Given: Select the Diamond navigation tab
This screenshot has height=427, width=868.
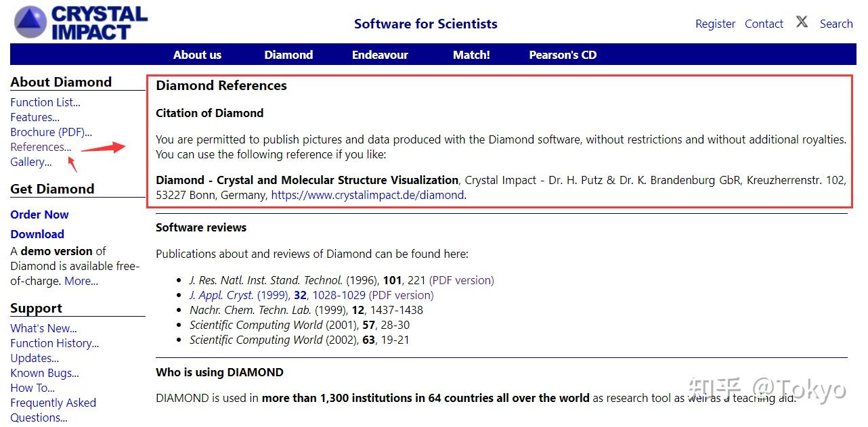Looking at the screenshot, I should (288, 55).
